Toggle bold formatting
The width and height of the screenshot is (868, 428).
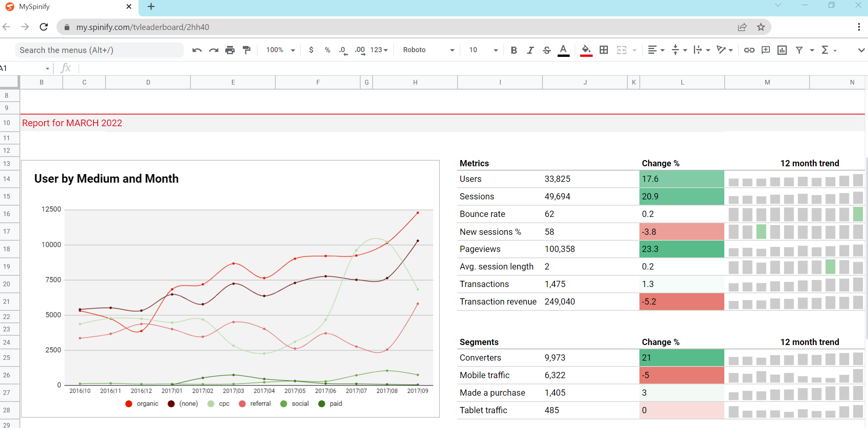pyautogui.click(x=514, y=50)
